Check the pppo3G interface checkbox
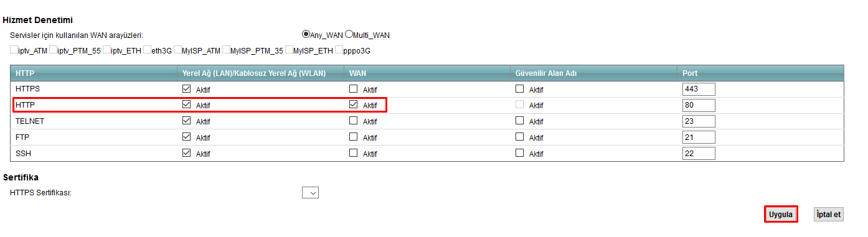This screenshot has height=237, width=868. [339, 50]
